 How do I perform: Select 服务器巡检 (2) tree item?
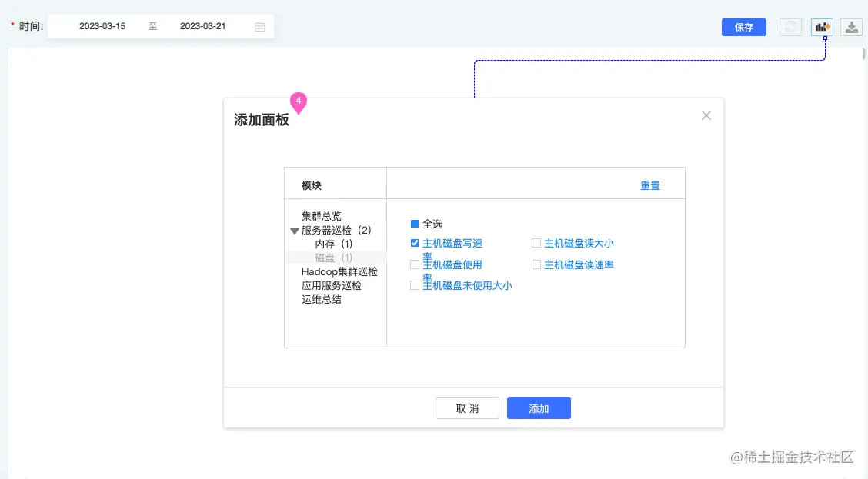[x=336, y=230]
